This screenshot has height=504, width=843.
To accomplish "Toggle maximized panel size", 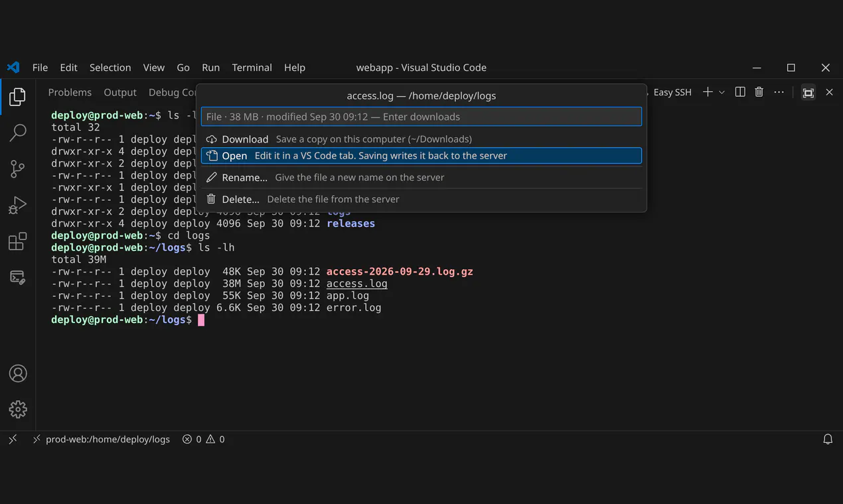I will tap(808, 92).
